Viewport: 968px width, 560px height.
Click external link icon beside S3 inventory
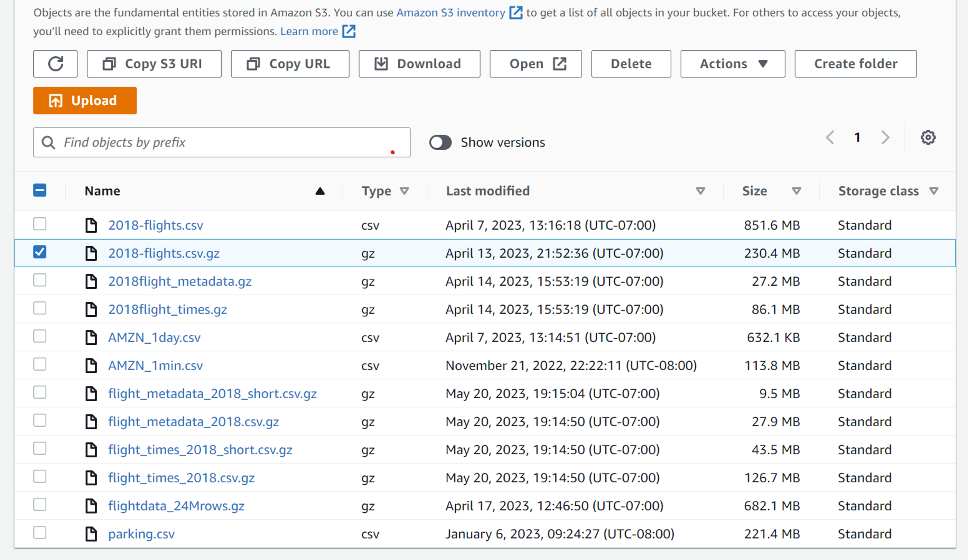[x=515, y=13]
